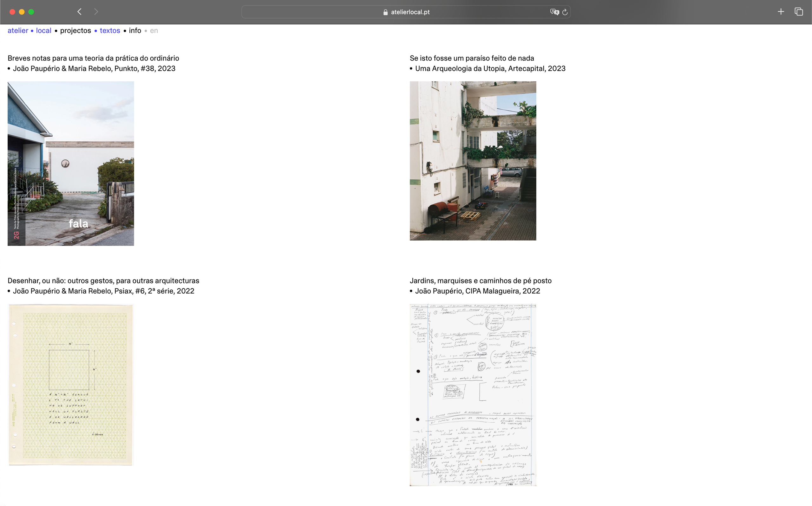
Task: Click the browser forward arrow
Action: (x=96, y=12)
